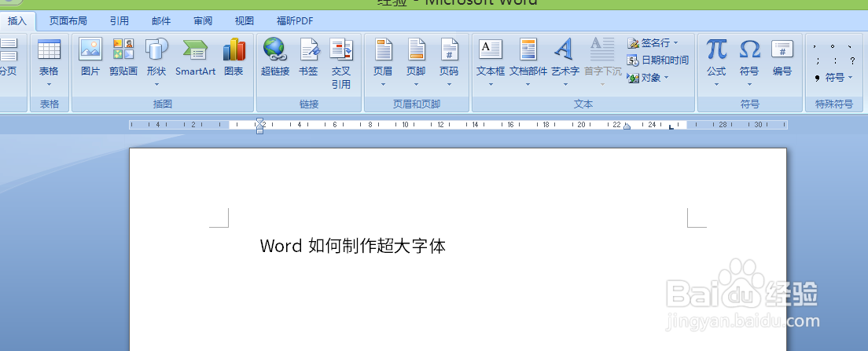Click the 表格 table icon
Screen dimensions: 868x351
49,49
